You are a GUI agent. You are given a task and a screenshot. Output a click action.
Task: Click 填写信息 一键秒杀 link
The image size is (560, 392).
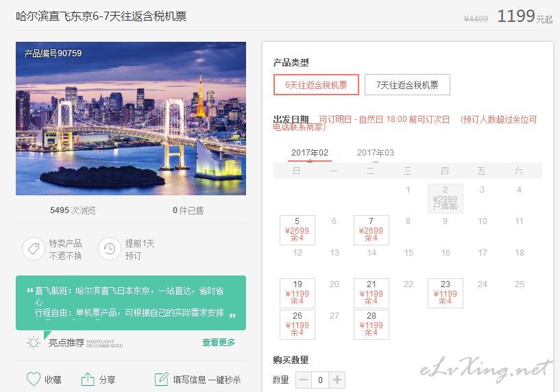click(x=207, y=380)
